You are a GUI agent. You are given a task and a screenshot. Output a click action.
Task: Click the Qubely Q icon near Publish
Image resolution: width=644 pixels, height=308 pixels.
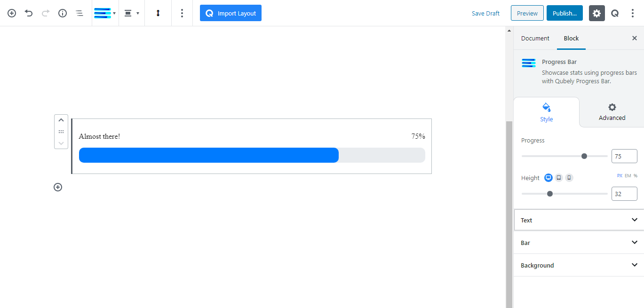[x=614, y=13]
